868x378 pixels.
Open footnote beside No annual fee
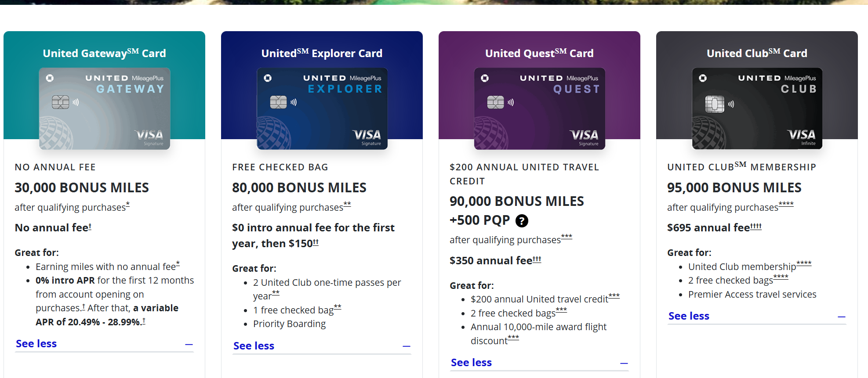point(90,226)
